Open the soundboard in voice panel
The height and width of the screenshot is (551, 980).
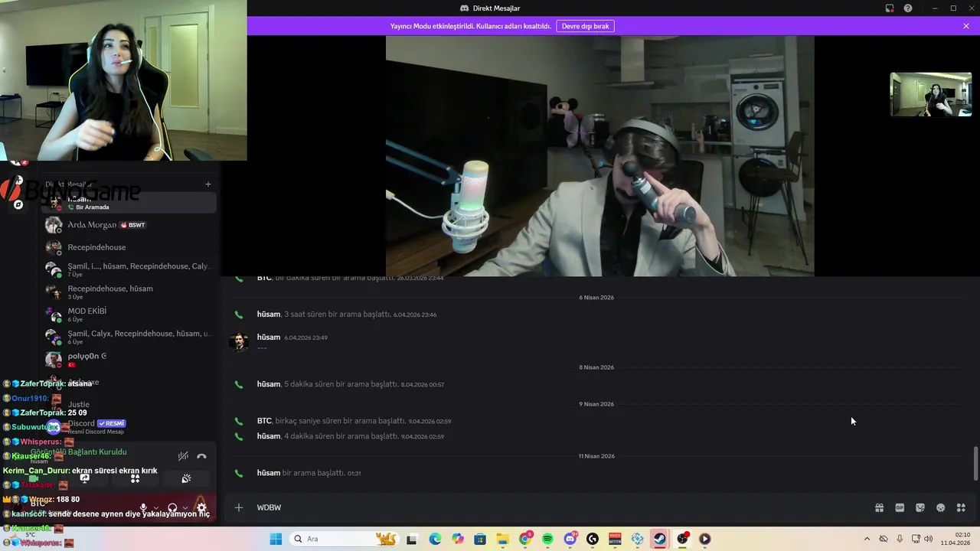(186, 478)
